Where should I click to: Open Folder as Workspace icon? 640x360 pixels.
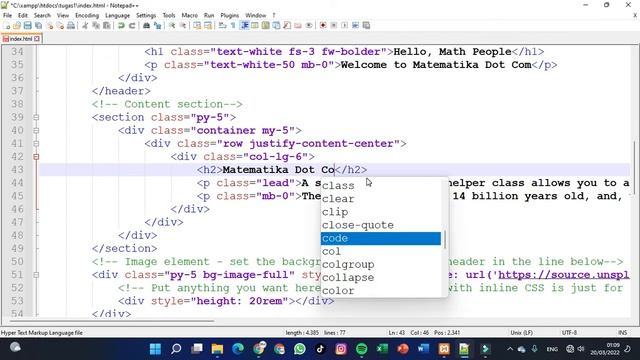[x=298, y=25]
